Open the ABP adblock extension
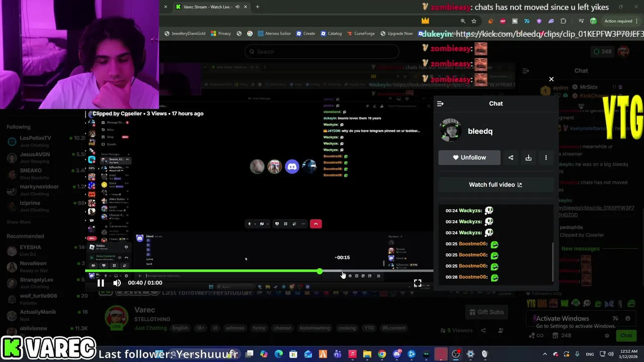 coord(503,21)
